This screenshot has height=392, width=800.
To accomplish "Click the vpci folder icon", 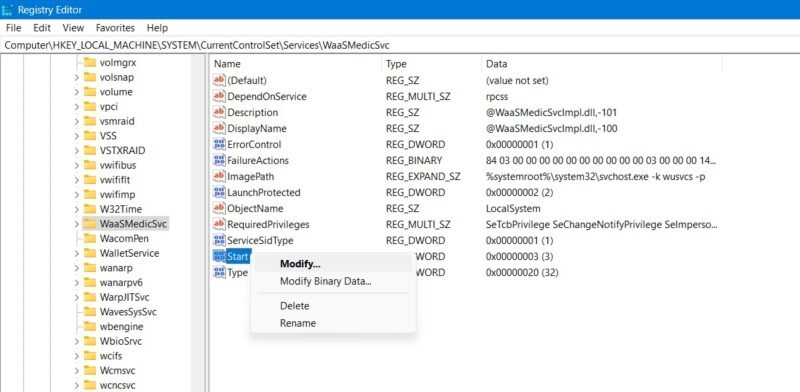I will (x=90, y=107).
